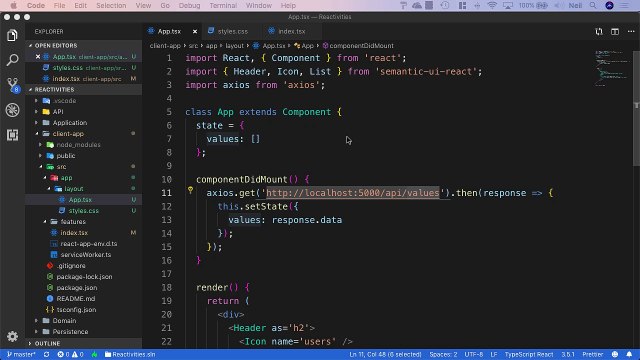Screen dimensions: 640x360
Task: Open the View menu
Action: (x=143, y=5)
